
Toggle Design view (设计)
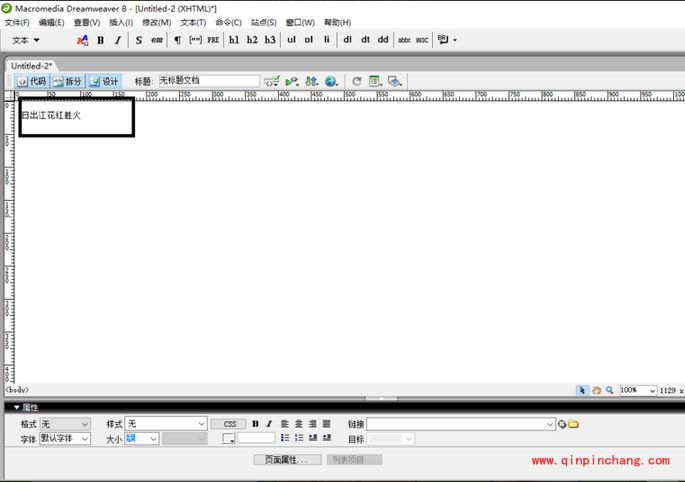[x=103, y=81]
